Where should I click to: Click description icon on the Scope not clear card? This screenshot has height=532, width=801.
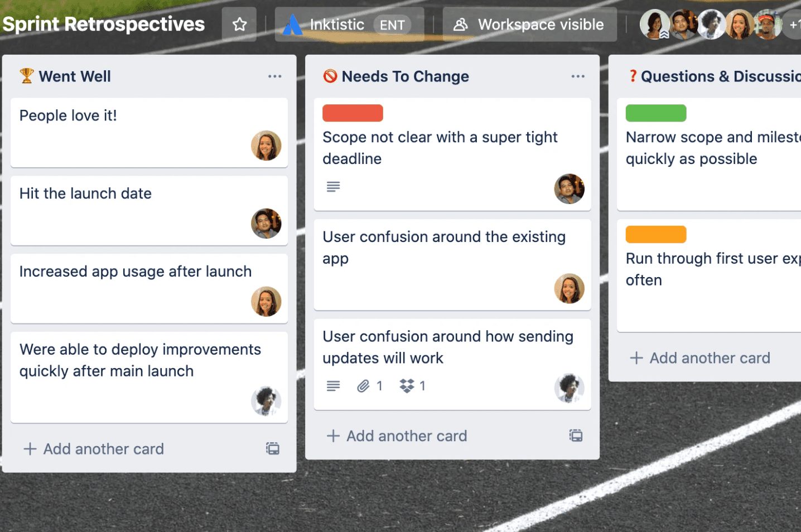[334, 187]
